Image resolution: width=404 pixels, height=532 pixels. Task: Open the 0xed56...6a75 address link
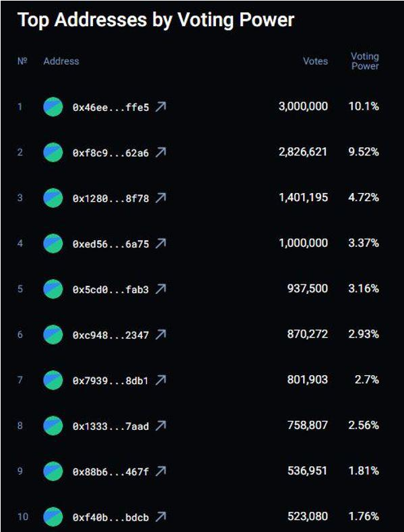tap(110, 243)
